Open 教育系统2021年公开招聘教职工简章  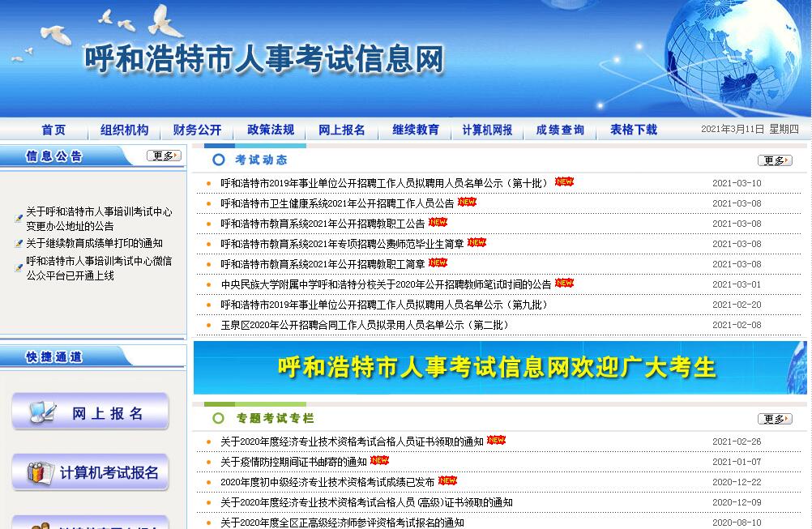(x=323, y=264)
